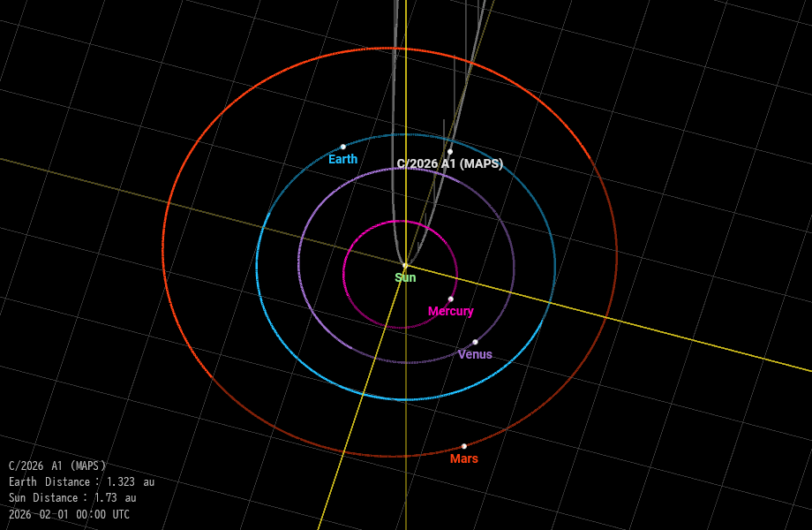Click the 2026 02 01 date text
Viewport: 812px width, 530px height.
[69, 515]
